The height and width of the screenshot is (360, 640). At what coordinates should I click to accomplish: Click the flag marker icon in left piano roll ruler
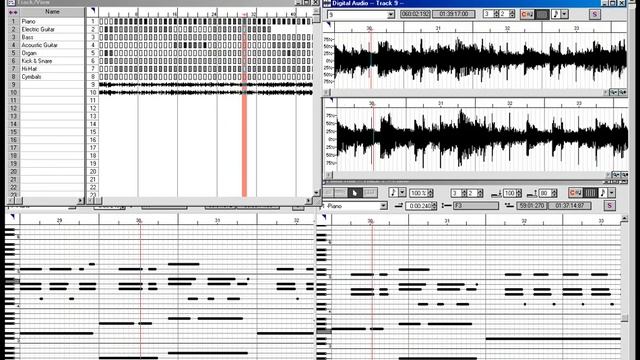[x=12, y=217]
